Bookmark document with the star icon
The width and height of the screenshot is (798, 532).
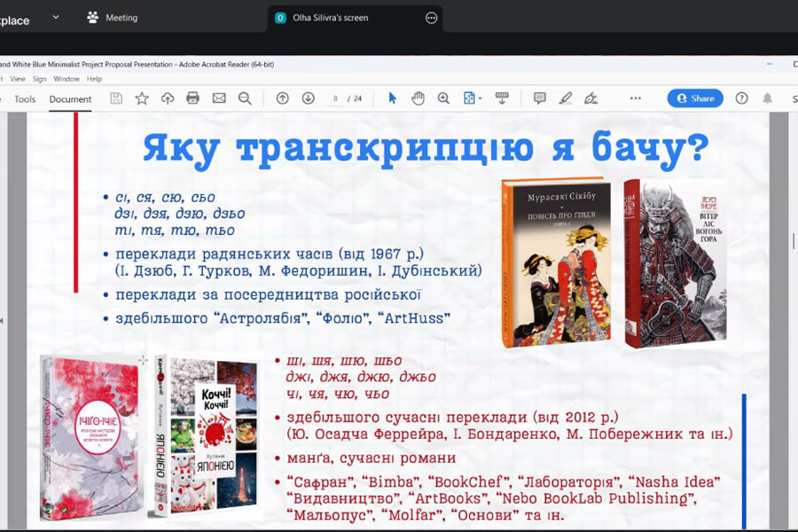click(x=142, y=98)
